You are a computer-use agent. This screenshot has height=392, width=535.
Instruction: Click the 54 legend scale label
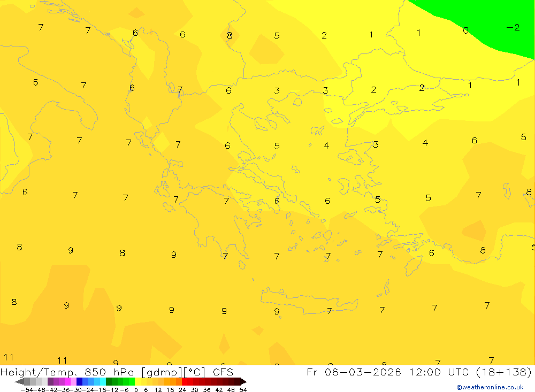point(243,390)
